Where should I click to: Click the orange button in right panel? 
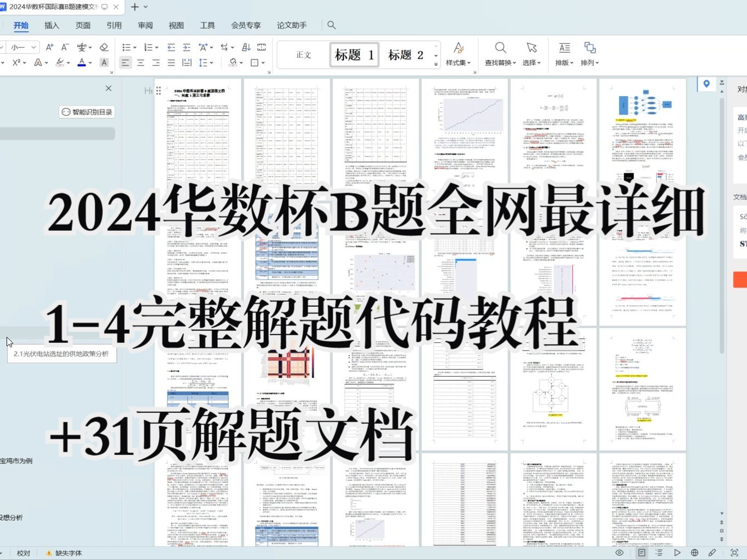pos(740,279)
